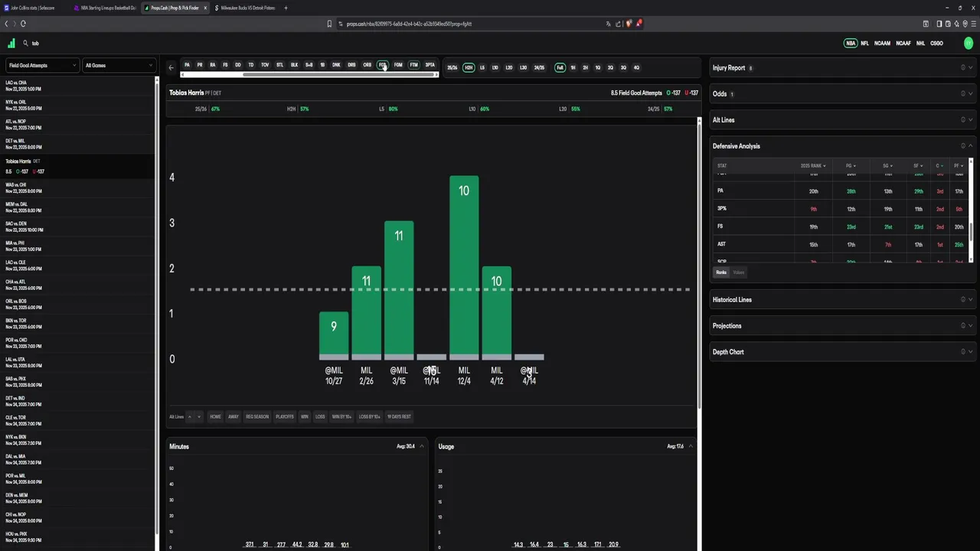This screenshot has width=980, height=551.
Task: Toggle the L5 games filter
Action: (x=482, y=67)
